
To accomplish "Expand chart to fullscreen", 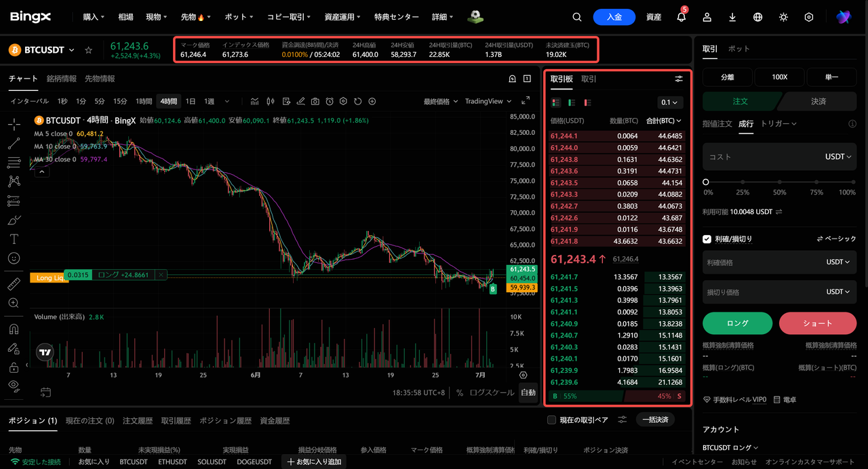I will (526, 101).
